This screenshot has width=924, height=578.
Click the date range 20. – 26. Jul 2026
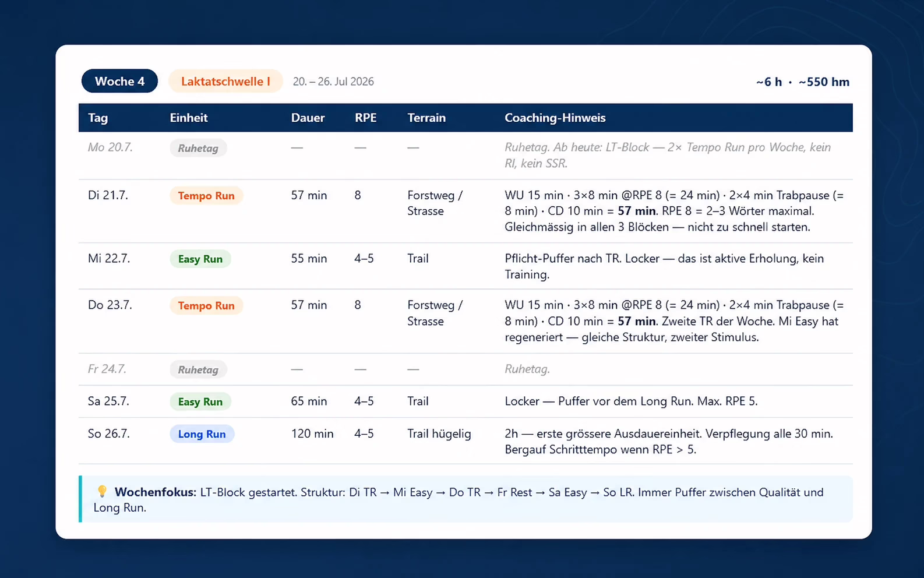pos(333,82)
